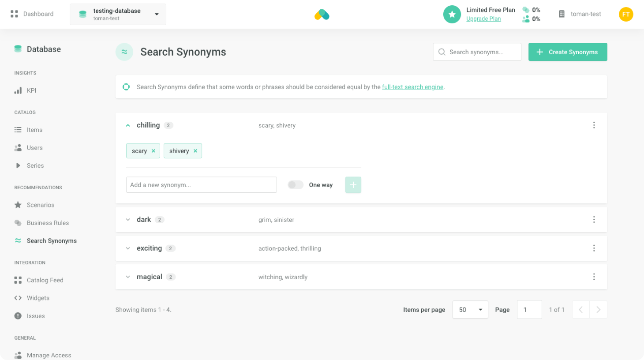Open the Items per page dropdown
Image resolution: width=644 pixels, height=360 pixels.
pyautogui.click(x=470, y=310)
